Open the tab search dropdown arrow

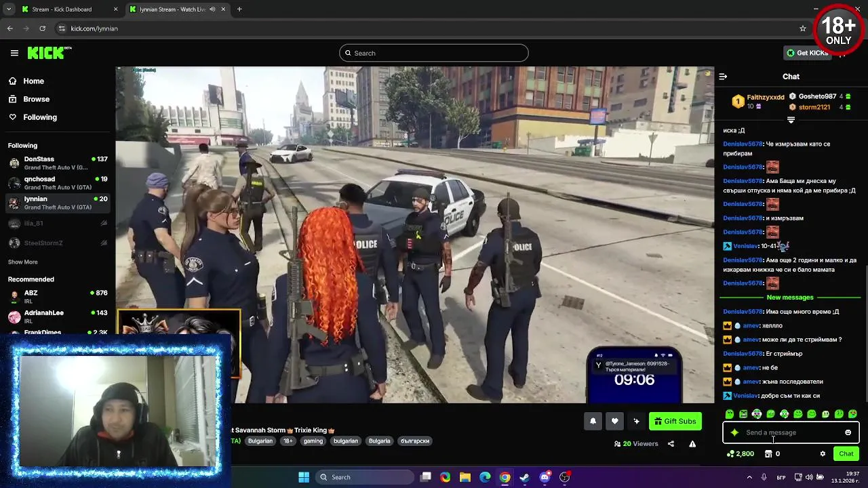(x=8, y=9)
